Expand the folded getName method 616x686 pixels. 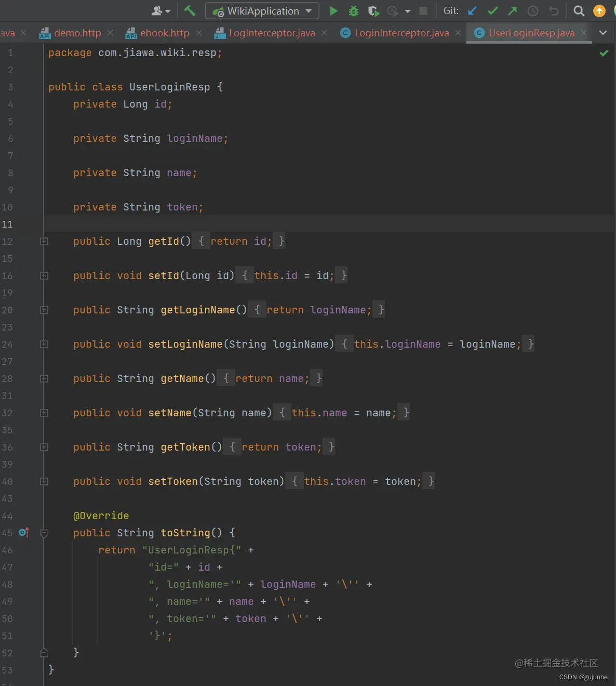pos(44,378)
